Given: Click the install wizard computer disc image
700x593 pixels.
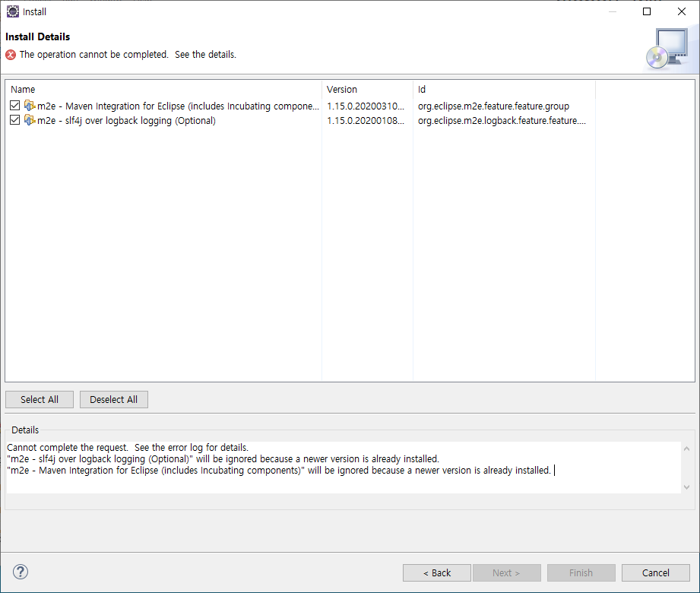Looking at the screenshot, I should 667,49.
